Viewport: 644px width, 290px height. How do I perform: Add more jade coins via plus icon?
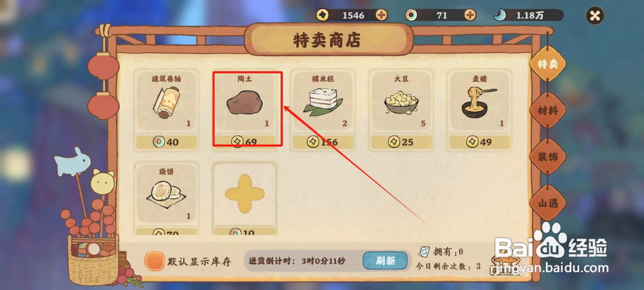470,15
